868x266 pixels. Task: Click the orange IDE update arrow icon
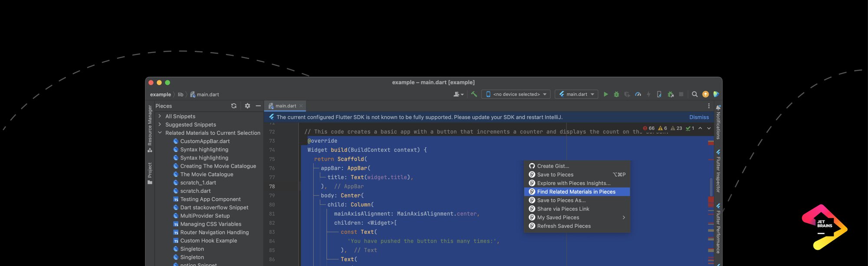coord(705,94)
